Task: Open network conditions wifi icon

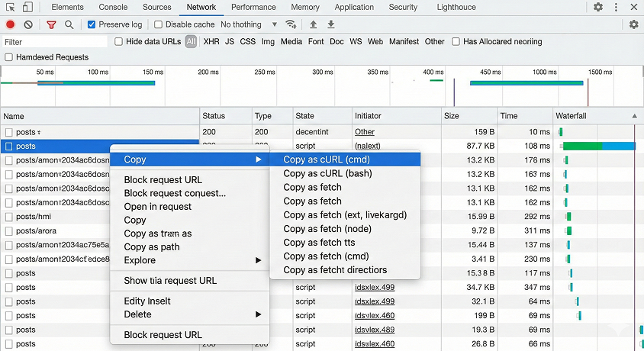Action: point(291,24)
